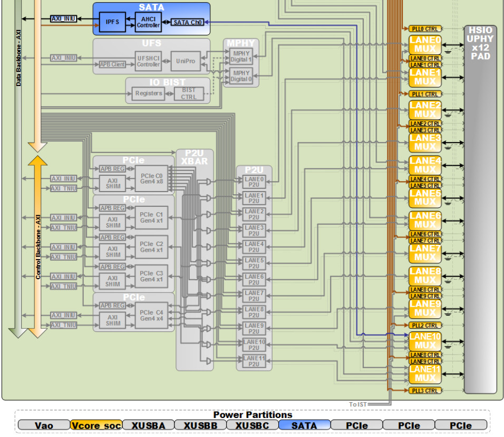Click the 'Data Backbone - AXI' arrow label
504x437 pixels.
click(18, 58)
